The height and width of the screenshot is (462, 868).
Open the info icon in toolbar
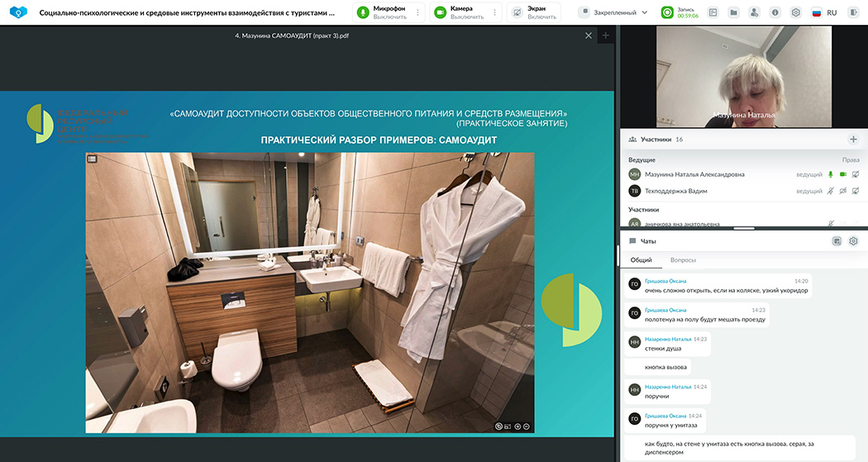[x=775, y=12]
